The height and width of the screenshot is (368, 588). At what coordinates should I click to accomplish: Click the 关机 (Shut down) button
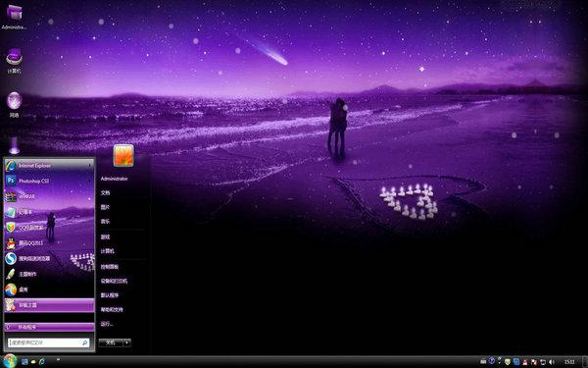pyautogui.click(x=111, y=342)
